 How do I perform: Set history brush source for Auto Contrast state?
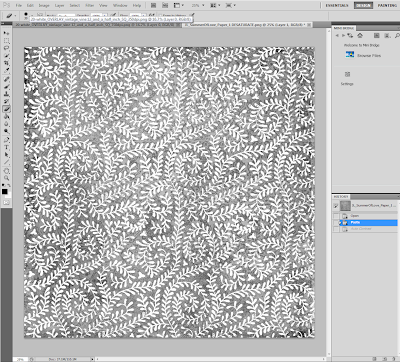pos(336,229)
